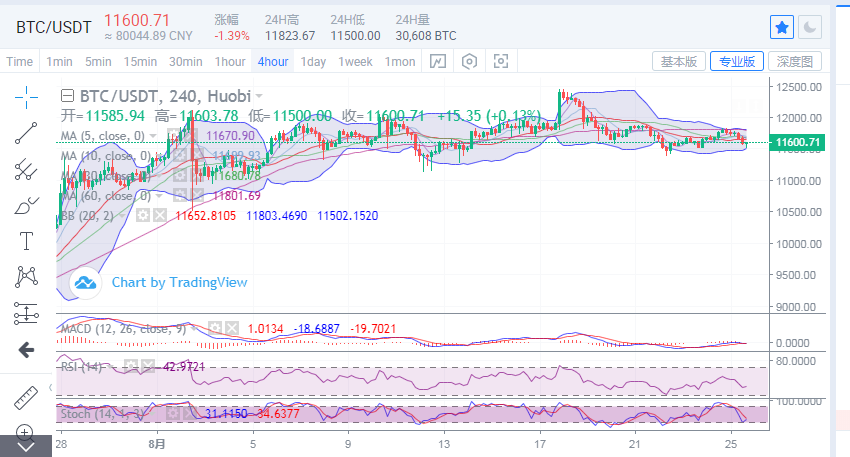Select the 1mon interval

click(400, 61)
